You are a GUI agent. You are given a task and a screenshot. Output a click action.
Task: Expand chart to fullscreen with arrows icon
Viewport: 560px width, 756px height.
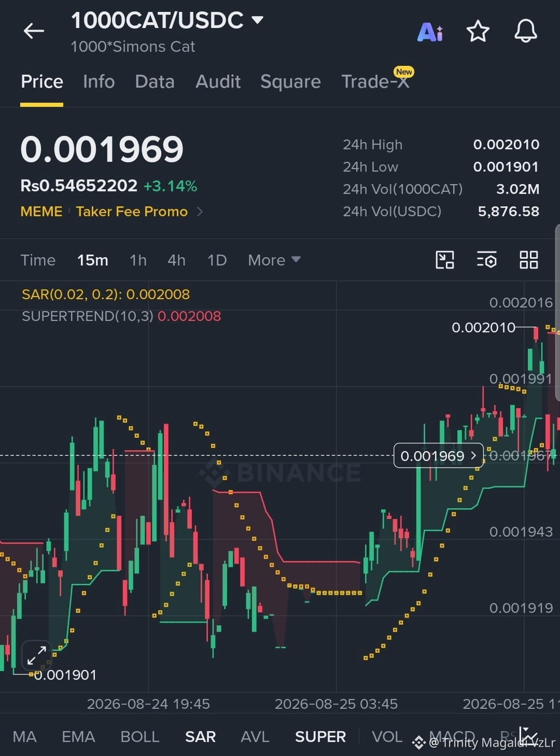(37, 655)
